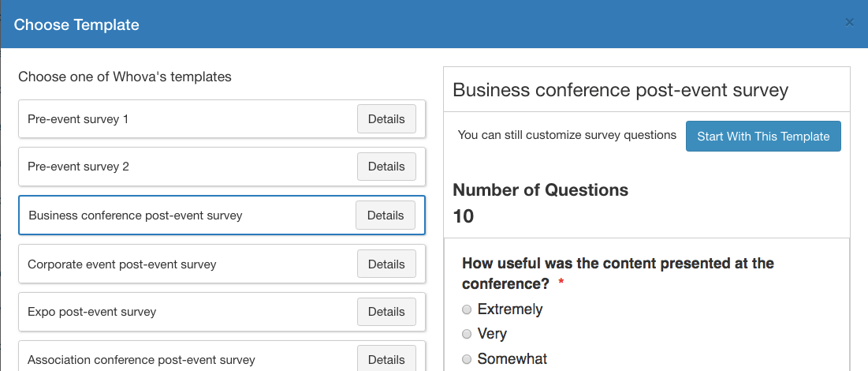Open Details for Pre-event survey 2

click(386, 167)
